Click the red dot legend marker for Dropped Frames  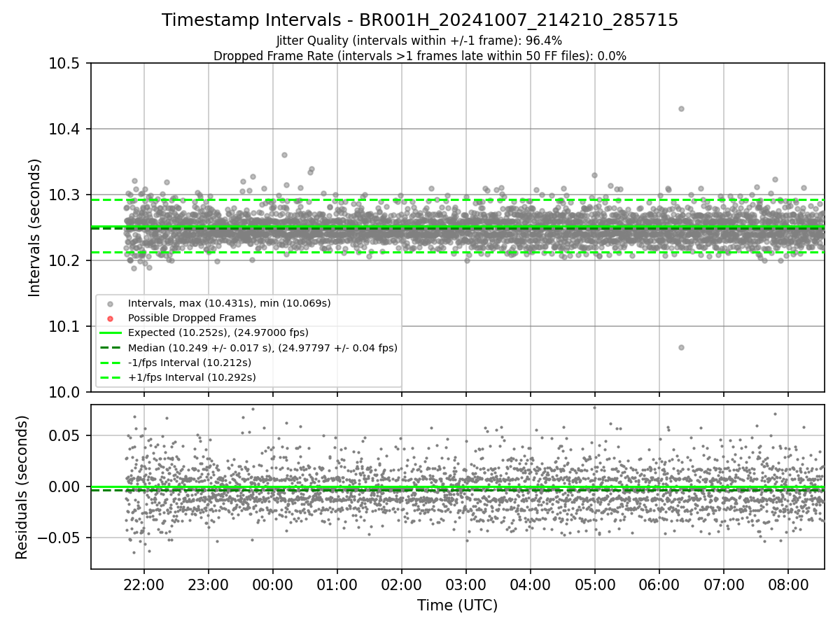(110, 318)
